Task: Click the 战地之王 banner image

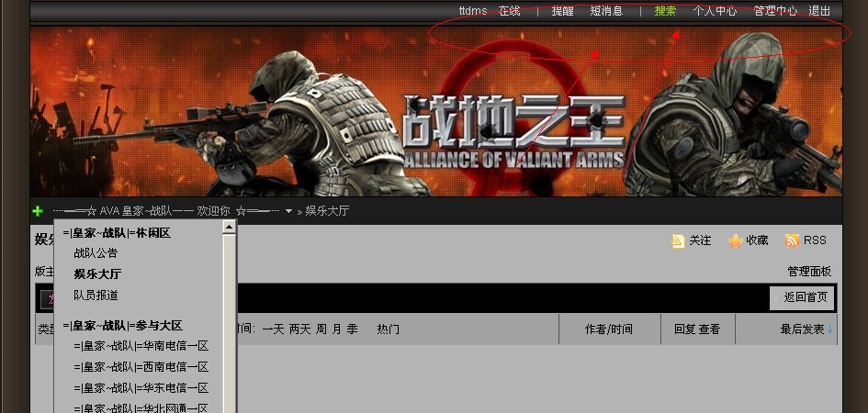Action: click(x=436, y=111)
